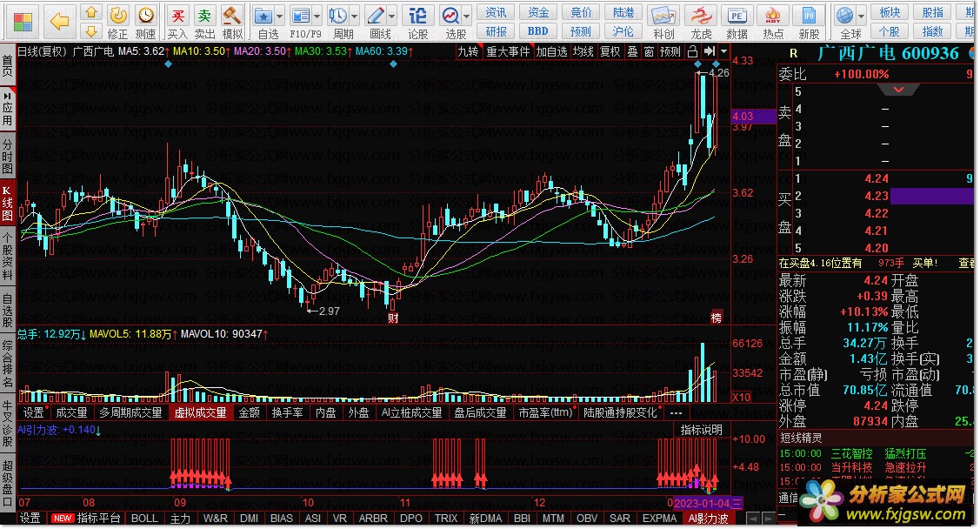Open the 科创 board icon
Screen dimensions: 980x529
tap(663, 16)
